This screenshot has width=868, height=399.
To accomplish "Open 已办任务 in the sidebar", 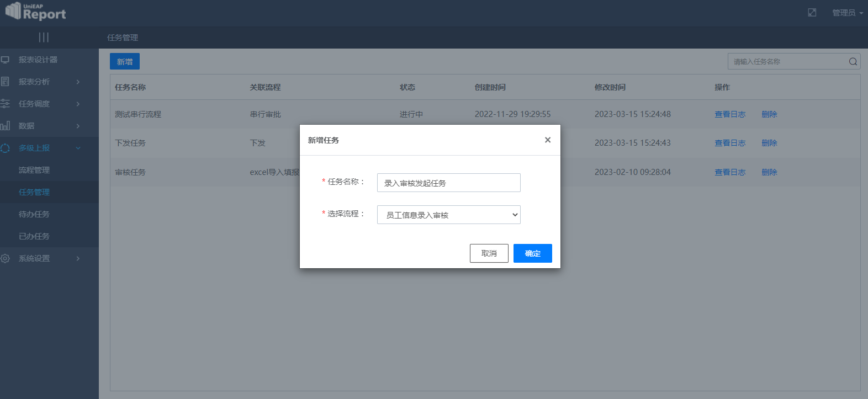I will pyautogui.click(x=34, y=236).
